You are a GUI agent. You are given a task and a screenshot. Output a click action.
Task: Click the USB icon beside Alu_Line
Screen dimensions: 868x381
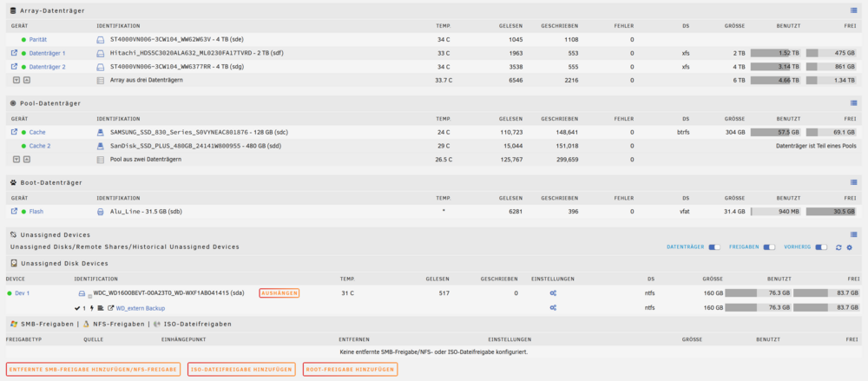point(101,211)
